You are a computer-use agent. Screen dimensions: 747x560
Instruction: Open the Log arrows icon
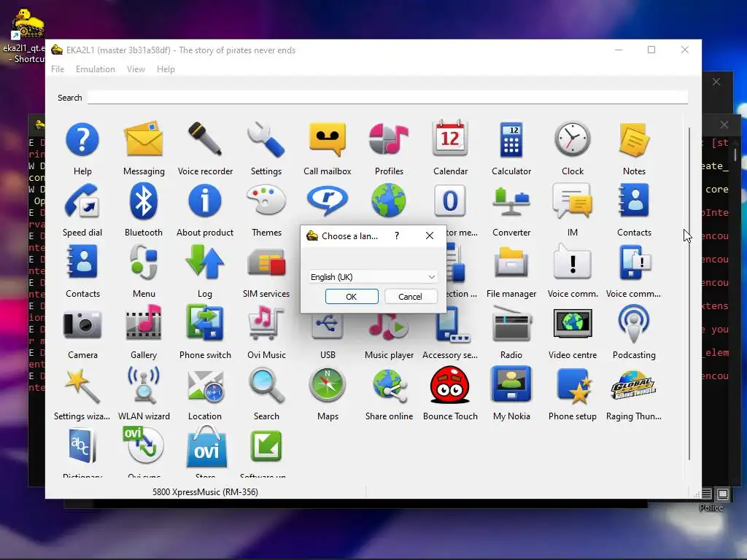tap(205, 262)
